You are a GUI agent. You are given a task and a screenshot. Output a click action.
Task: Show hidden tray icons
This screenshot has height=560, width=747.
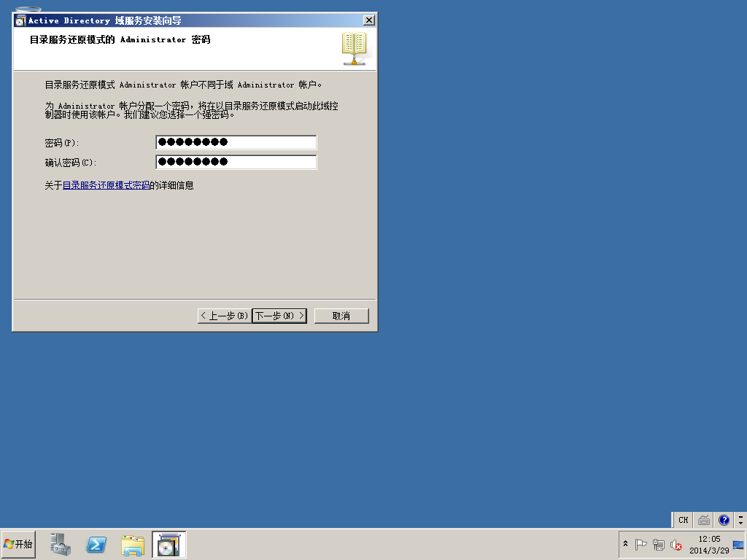625,544
